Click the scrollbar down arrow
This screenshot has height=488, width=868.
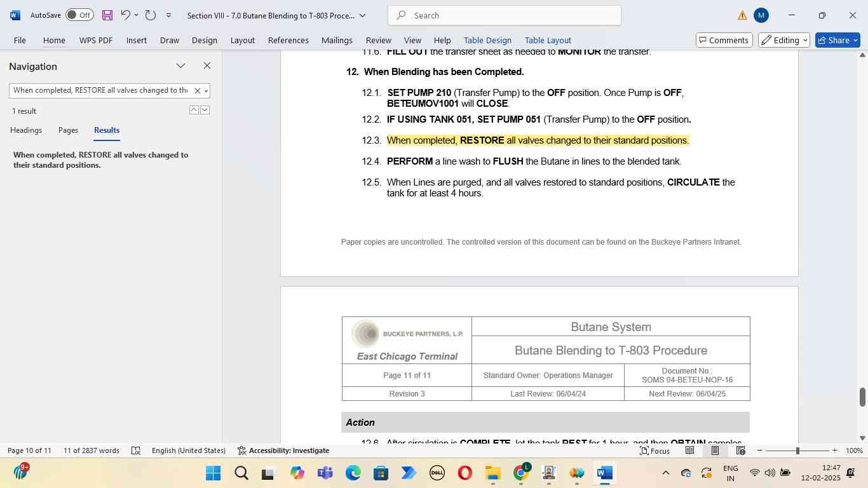point(862,438)
